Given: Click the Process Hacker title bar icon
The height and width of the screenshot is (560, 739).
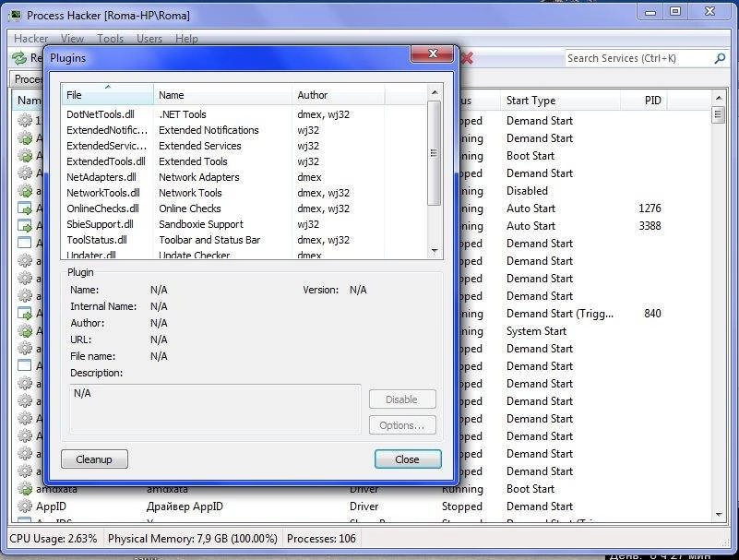Looking at the screenshot, I should pos(15,15).
